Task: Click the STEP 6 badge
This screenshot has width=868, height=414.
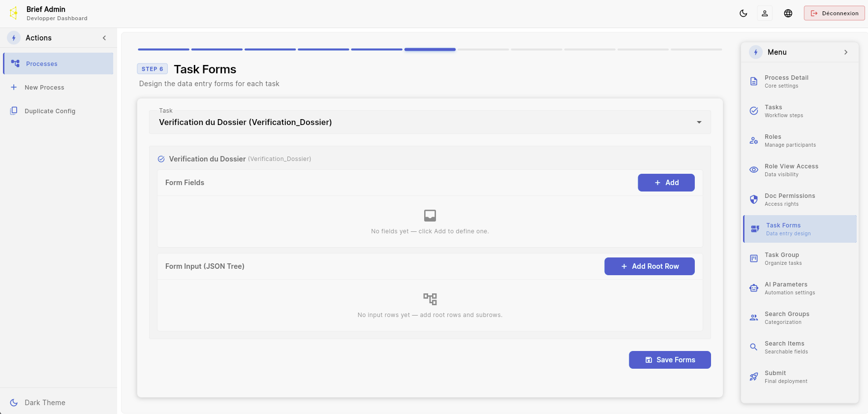Action: tap(153, 69)
